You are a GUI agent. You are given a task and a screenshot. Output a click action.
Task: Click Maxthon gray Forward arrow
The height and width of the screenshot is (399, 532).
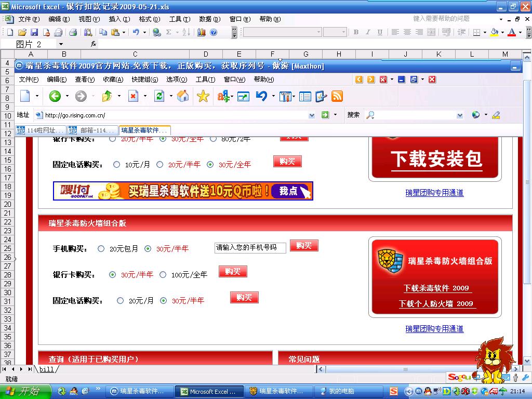coord(81,96)
